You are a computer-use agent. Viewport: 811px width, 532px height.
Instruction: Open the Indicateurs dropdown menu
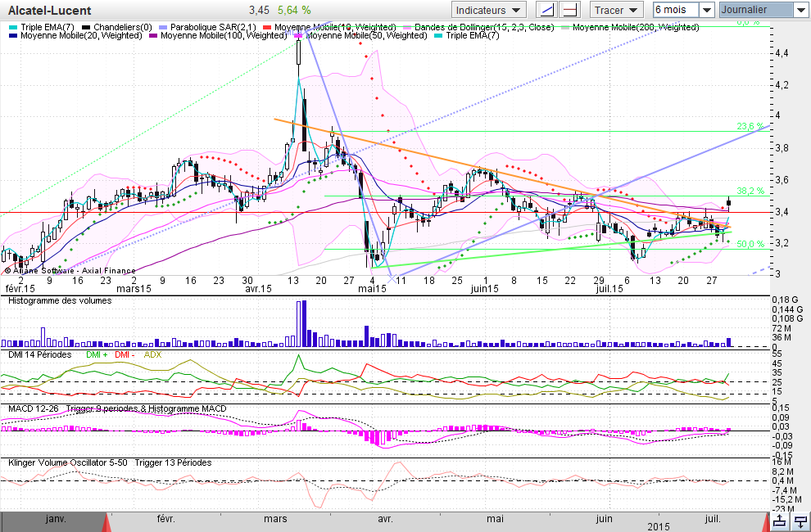[x=489, y=10]
